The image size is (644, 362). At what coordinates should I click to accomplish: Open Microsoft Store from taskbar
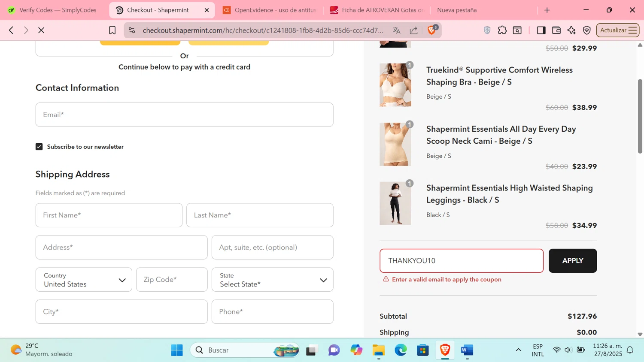point(423,350)
